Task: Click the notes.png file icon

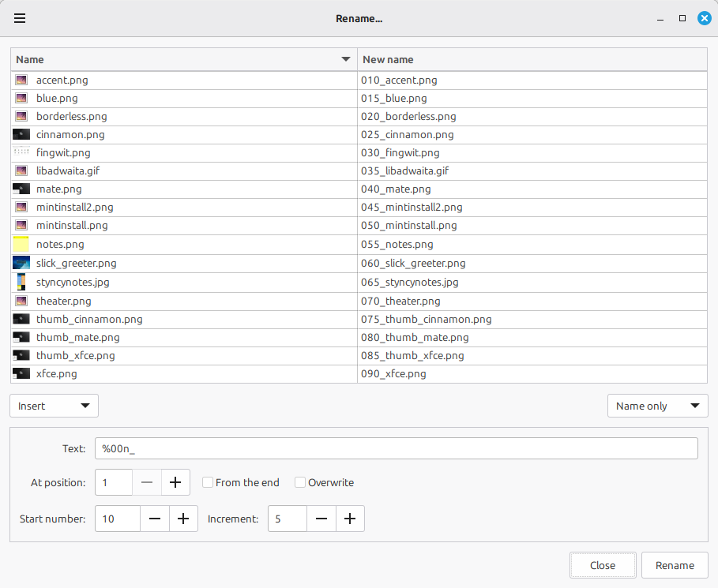Action: coord(21,244)
